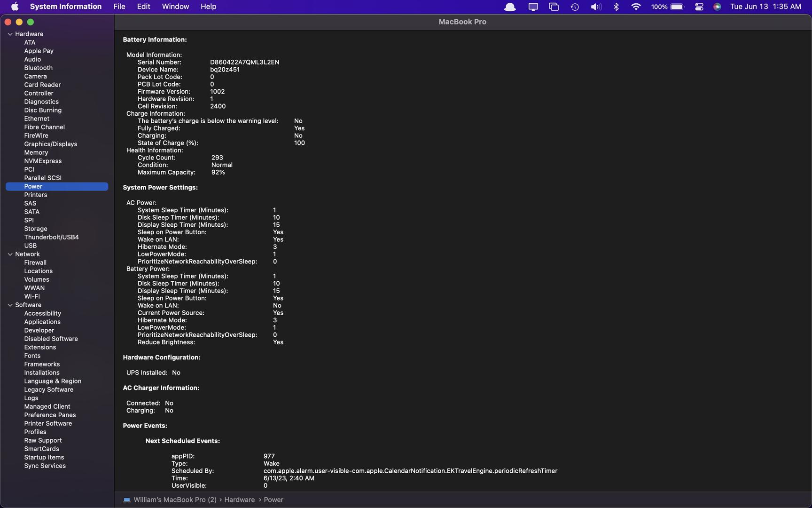
Task: Select William's MacBook Pro (2) in path bar
Action: click(x=175, y=500)
